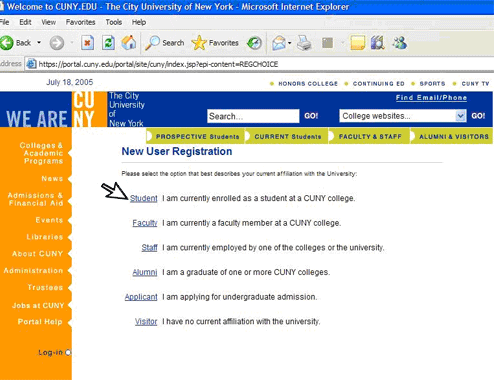
Task: Open the Favorites menu
Action: point(80,22)
